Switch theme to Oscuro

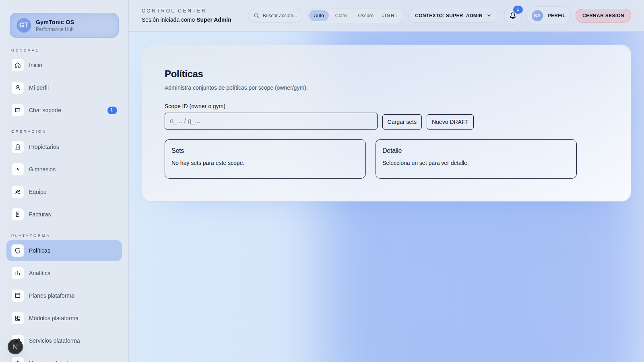pos(365,16)
